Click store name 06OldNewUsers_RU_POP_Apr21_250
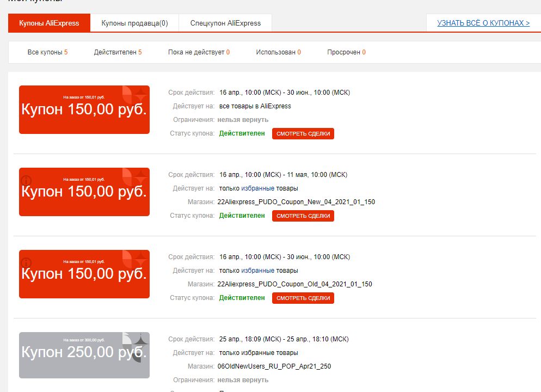Screen dimensions: 541x392 274,366
